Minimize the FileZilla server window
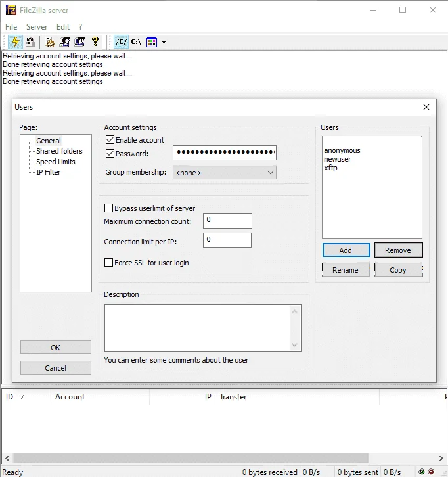This screenshot has width=448, height=477. click(x=373, y=10)
